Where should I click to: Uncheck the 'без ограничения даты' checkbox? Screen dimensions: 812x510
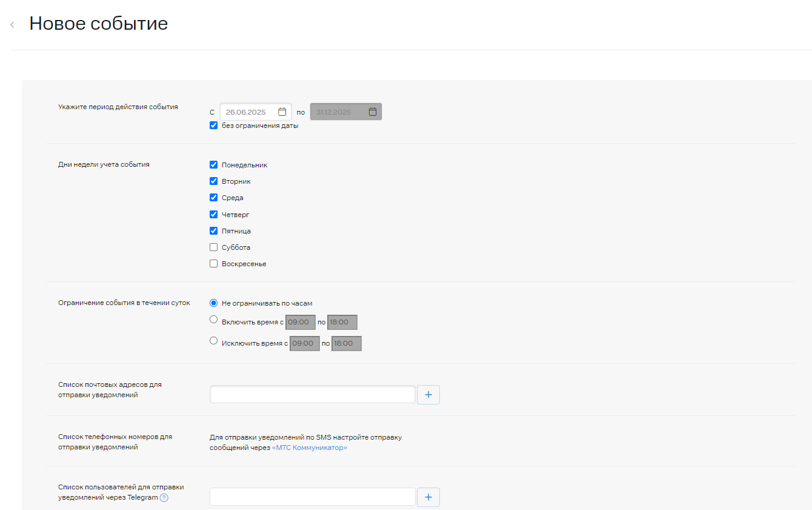pyautogui.click(x=213, y=126)
